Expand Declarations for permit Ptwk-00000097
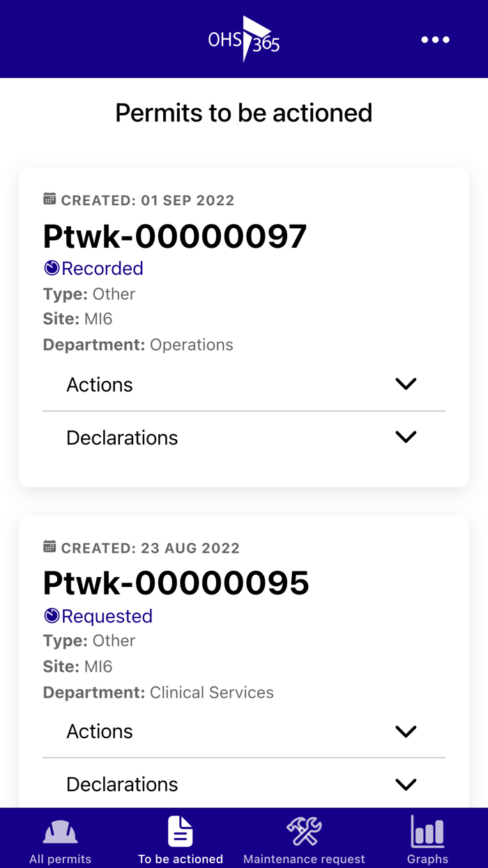Viewport: 488px width, 868px height. coord(405,437)
